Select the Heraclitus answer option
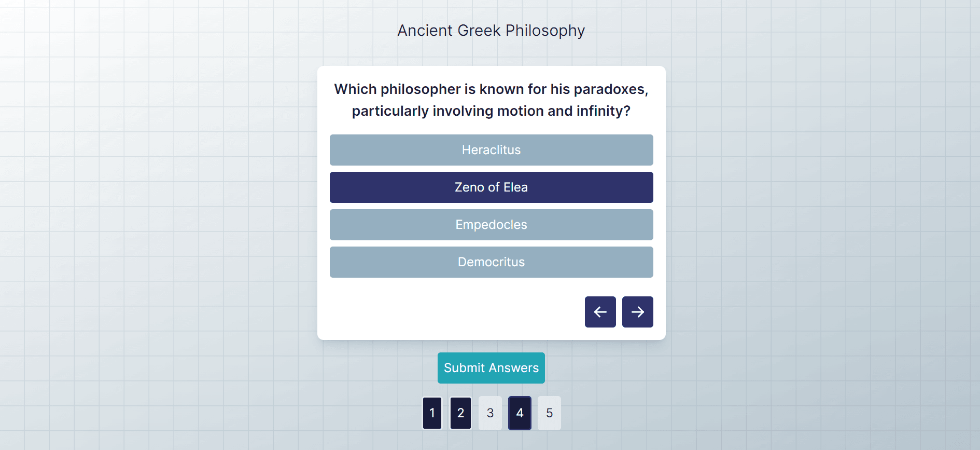 (491, 150)
